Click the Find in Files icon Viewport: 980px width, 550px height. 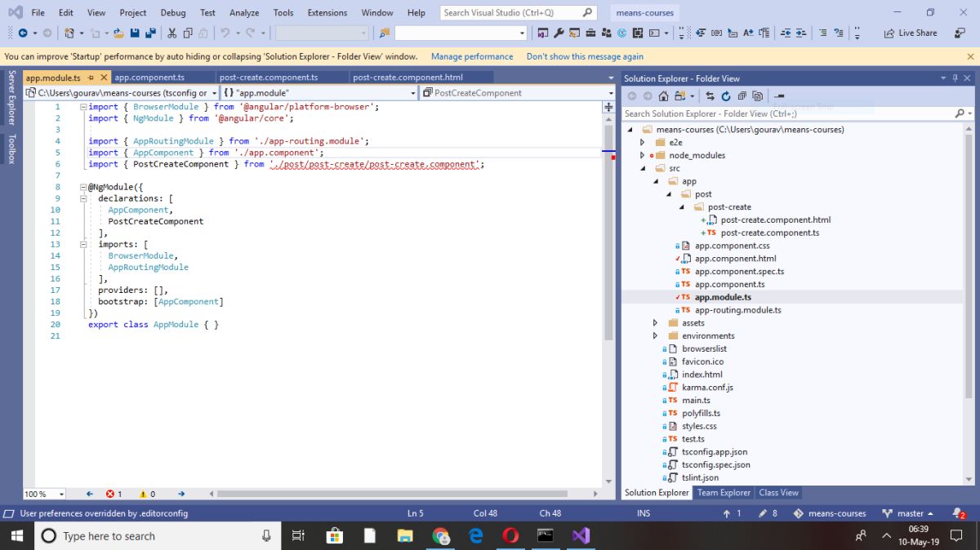[x=384, y=33]
